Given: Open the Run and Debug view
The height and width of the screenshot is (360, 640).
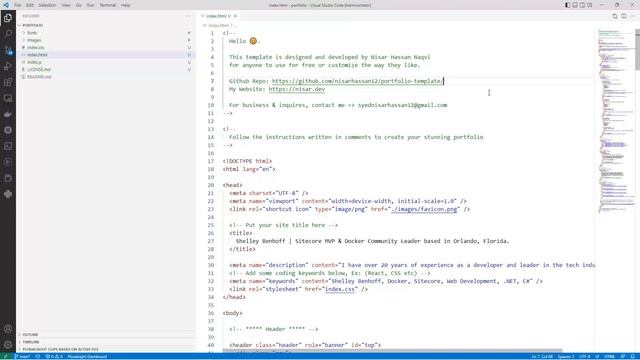Looking at the screenshot, I should pos(8,66).
